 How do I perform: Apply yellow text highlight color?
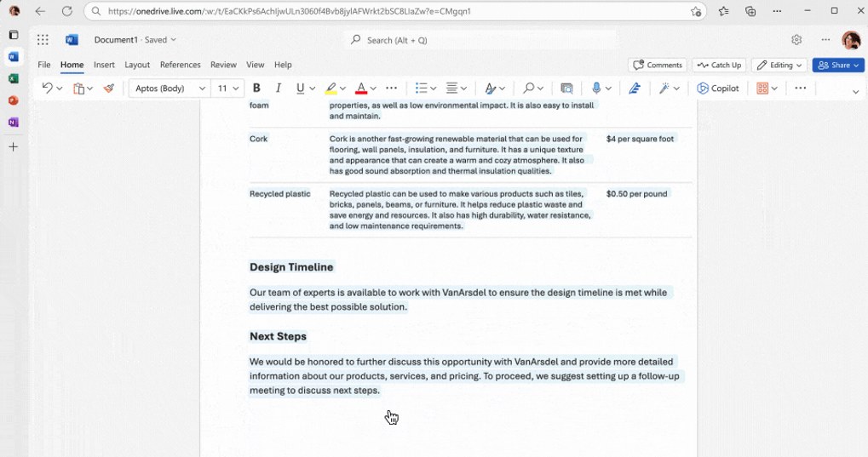coord(331,88)
